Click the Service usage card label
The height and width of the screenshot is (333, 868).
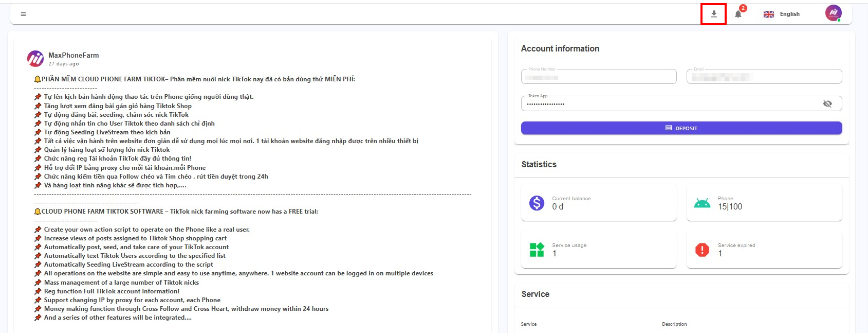[569, 246]
